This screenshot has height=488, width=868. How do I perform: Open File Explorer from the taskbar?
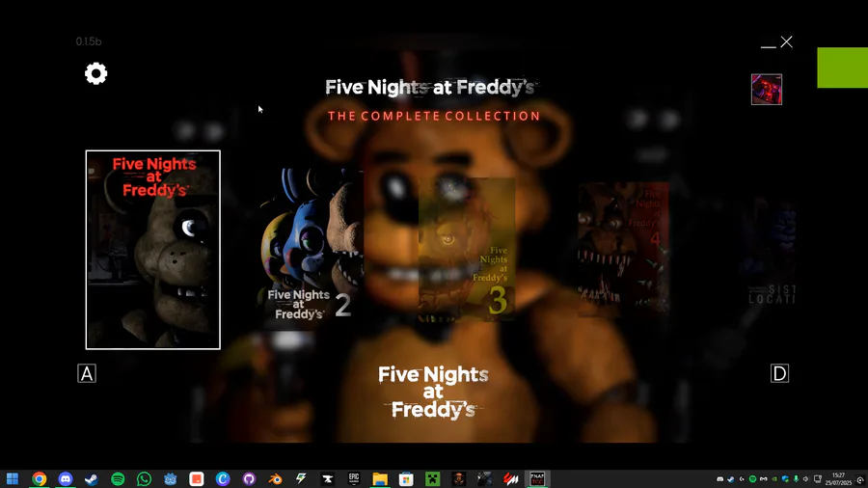coord(380,478)
